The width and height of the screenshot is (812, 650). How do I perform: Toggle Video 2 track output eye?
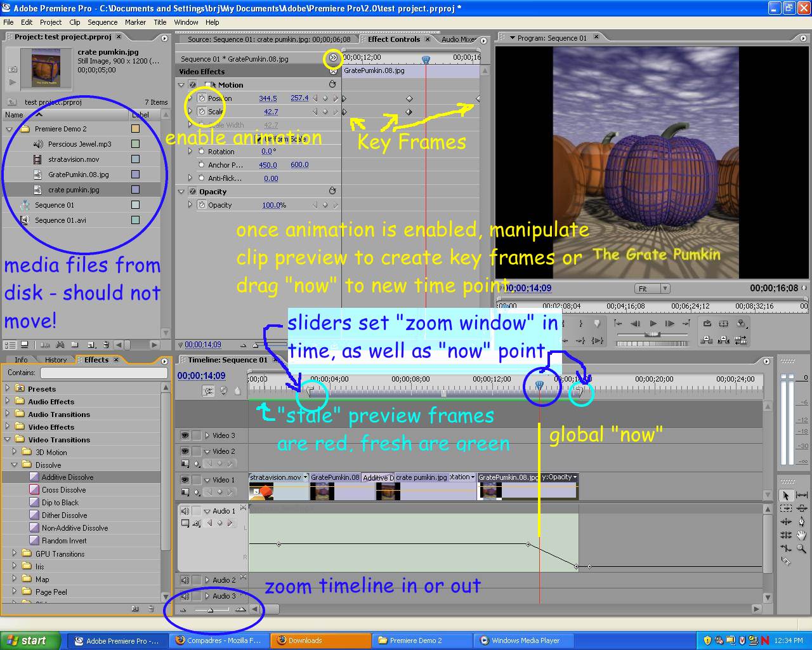185,451
